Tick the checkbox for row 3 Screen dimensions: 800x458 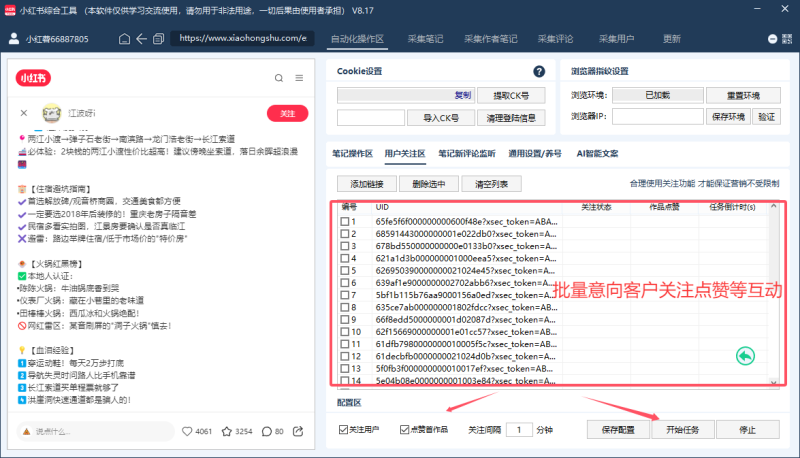tap(345, 246)
